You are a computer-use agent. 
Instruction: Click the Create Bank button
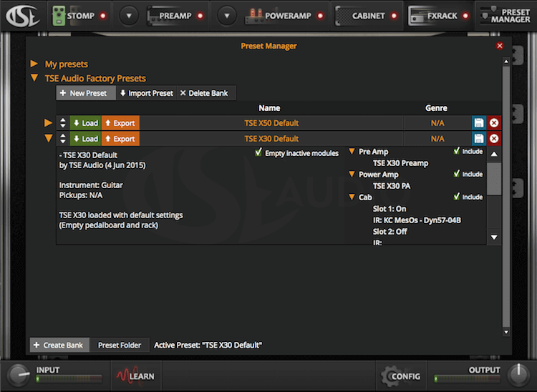(x=59, y=345)
